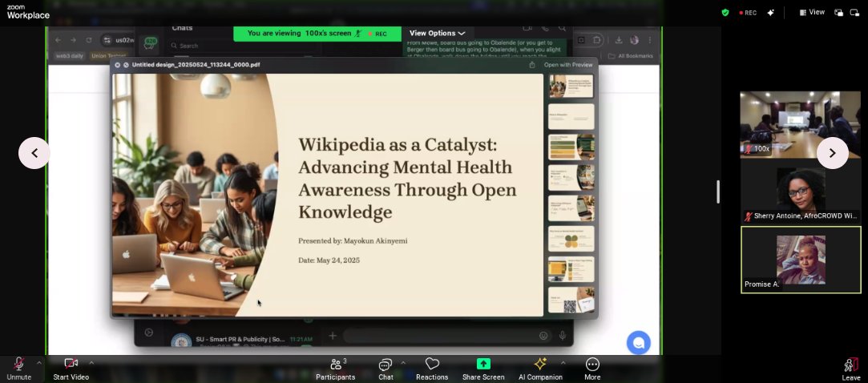This screenshot has width=868, height=383.
Task: Open 'SU - Smart PR & Publicity' chat row
Action: tap(243, 341)
